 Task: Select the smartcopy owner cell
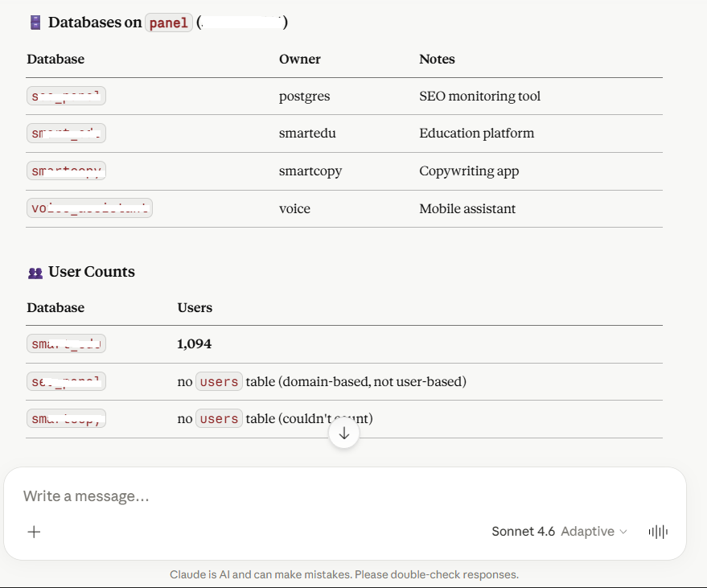(310, 171)
